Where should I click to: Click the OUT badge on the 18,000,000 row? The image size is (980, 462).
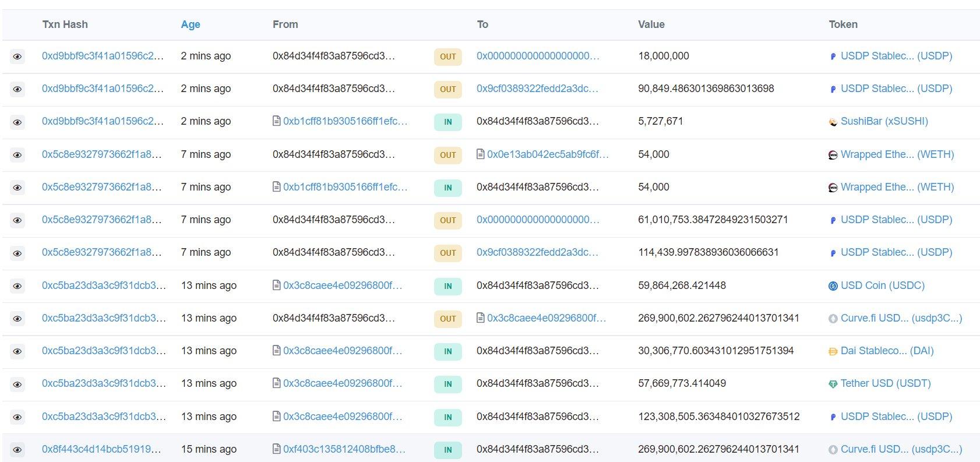click(448, 57)
